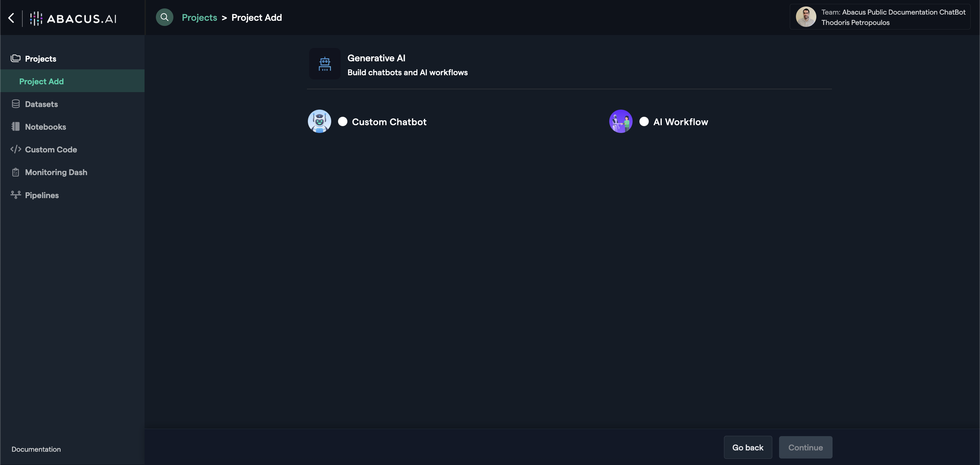The image size is (980, 465).
Task: Open the search magnifier icon
Action: pos(164,18)
